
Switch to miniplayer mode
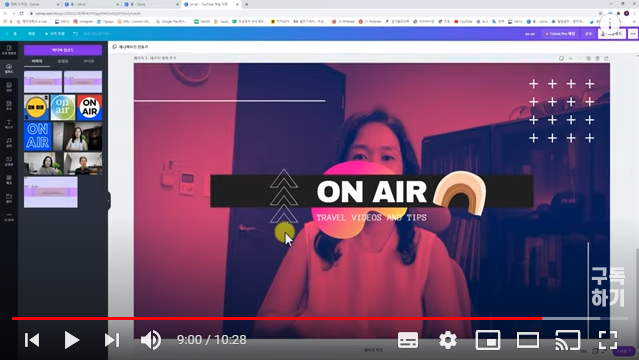488,340
